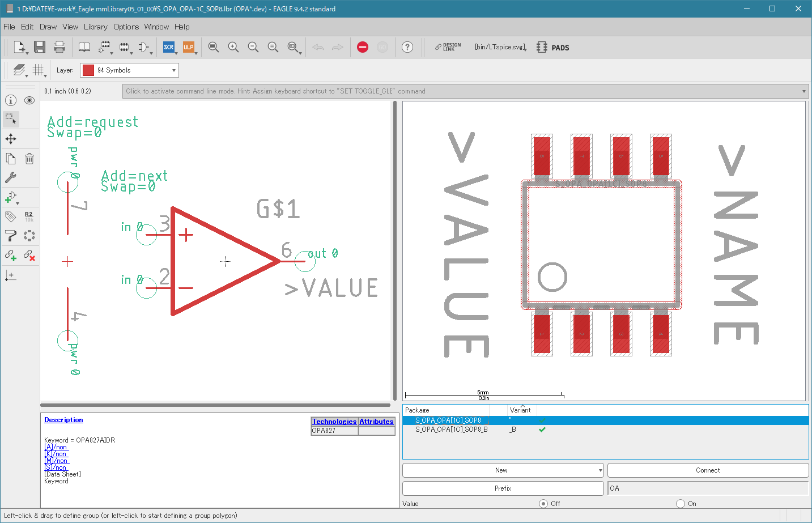This screenshot has height=523, width=812.
Task: Click the Connect button
Action: click(708, 470)
